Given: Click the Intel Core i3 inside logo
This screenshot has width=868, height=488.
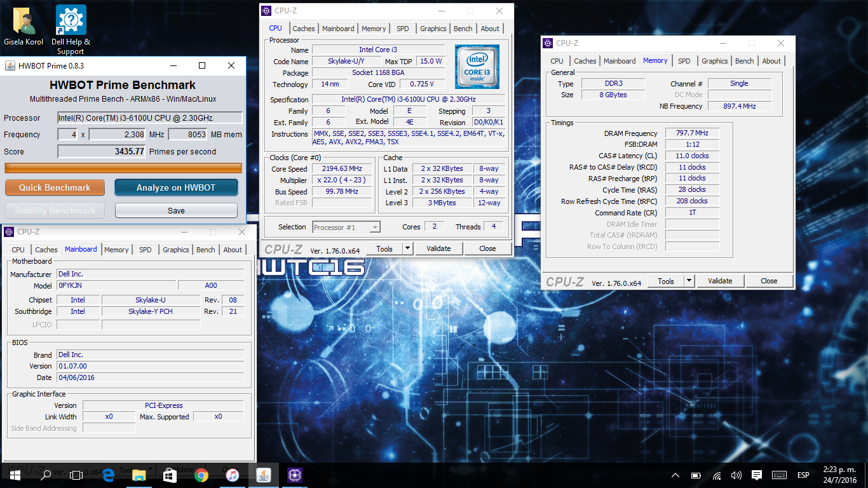Looking at the screenshot, I should pyautogui.click(x=477, y=67).
